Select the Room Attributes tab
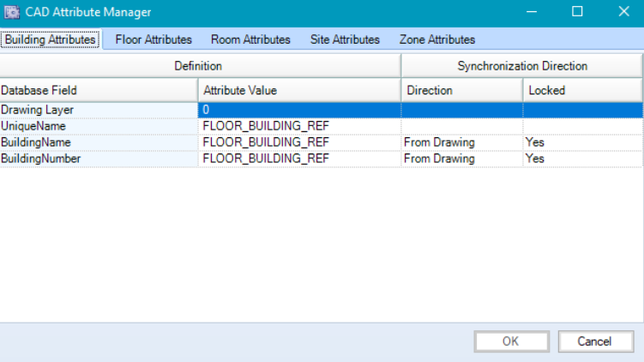The width and height of the screenshot is (644, 362). point(250,39)
